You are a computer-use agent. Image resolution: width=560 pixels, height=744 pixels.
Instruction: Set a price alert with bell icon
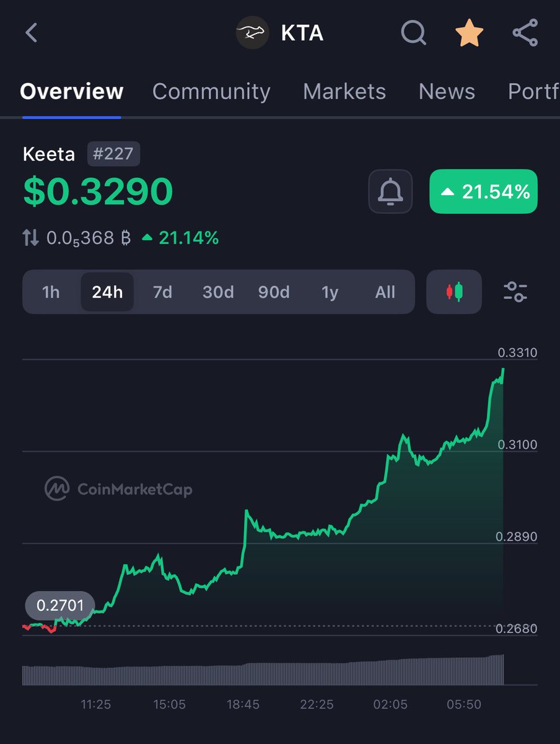tap(390, 191)
